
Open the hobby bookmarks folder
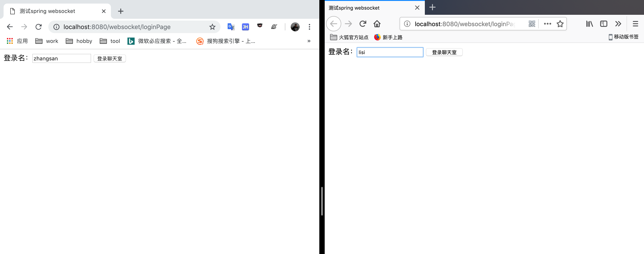(79, 41)
